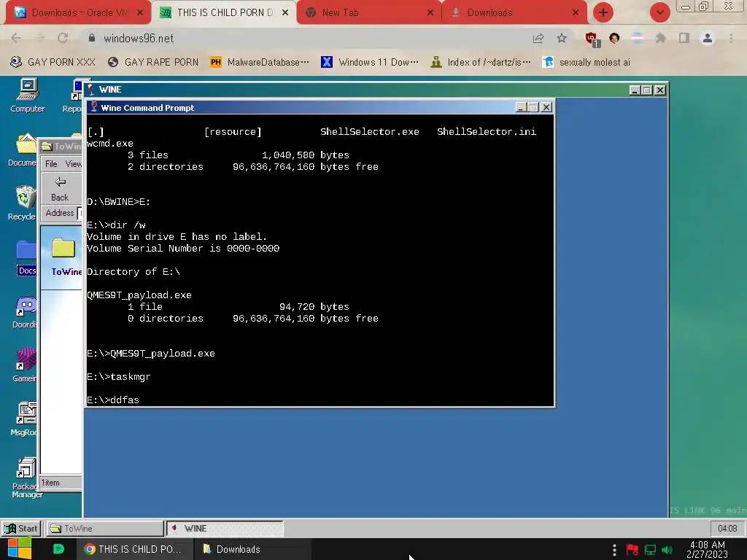Open the Extensions puzzle piece menu

(661, 38)
